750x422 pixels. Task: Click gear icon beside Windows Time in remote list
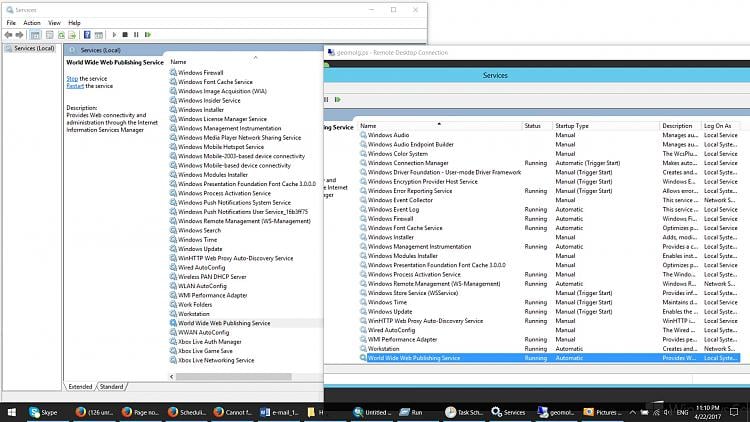[363, 302]
